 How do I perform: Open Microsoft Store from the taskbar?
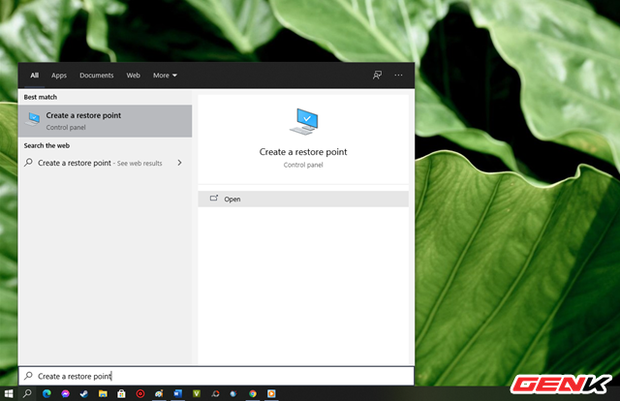(x=121, y=394)
